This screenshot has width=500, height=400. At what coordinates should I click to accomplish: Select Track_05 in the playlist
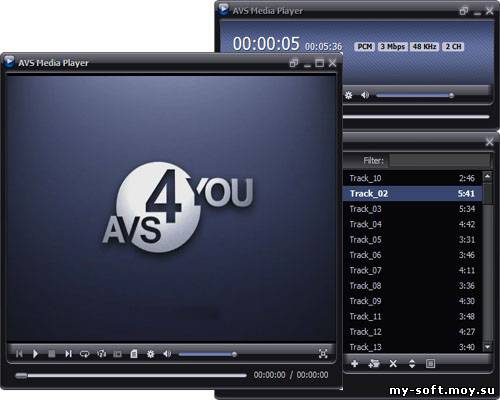(x=413, y=240)
